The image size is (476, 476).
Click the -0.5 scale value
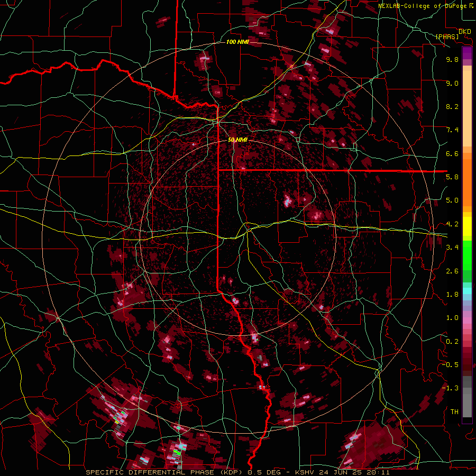tap(450, 365)
